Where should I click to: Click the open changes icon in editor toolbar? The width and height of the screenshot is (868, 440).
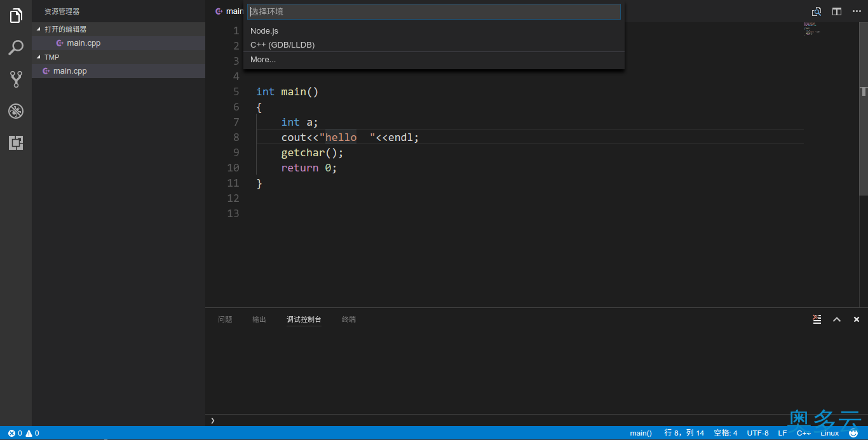pyautogui.click(x=817, y=11)
